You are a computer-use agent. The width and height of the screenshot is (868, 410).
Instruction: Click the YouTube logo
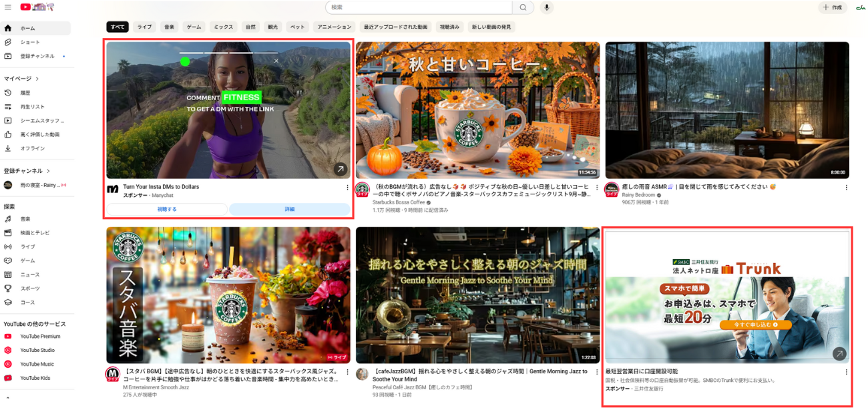(27, 7)
